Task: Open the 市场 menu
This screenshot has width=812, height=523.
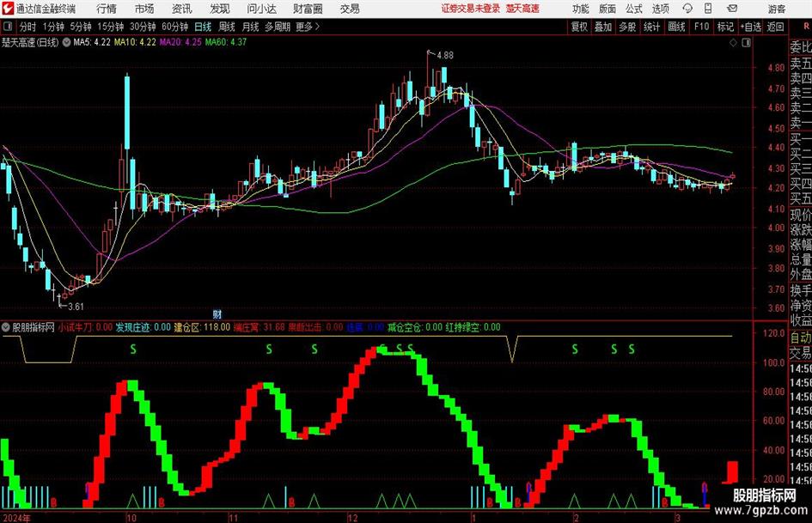Action: pyautogui.click(x=144, y=9)
